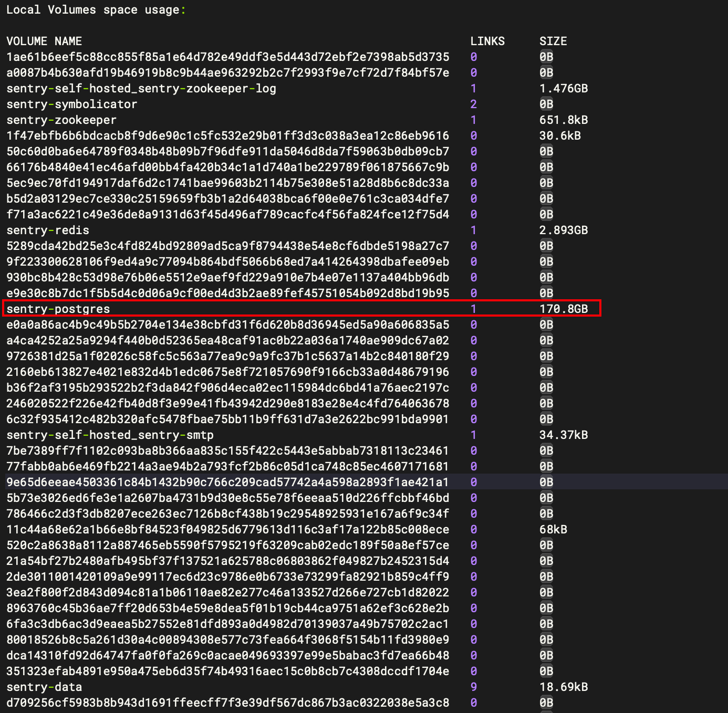Click the sentry-redis volume name

pos(48,230)
